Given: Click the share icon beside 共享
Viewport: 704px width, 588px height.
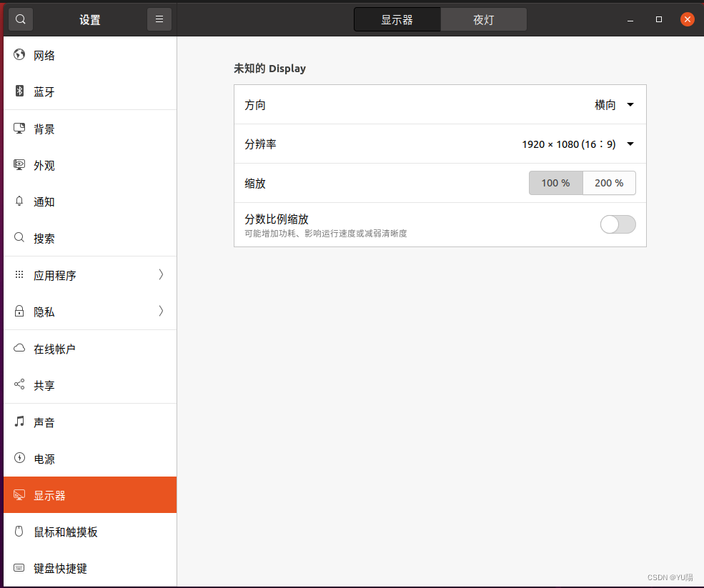Looking at the screenshot, I should (x=19, y=384).
